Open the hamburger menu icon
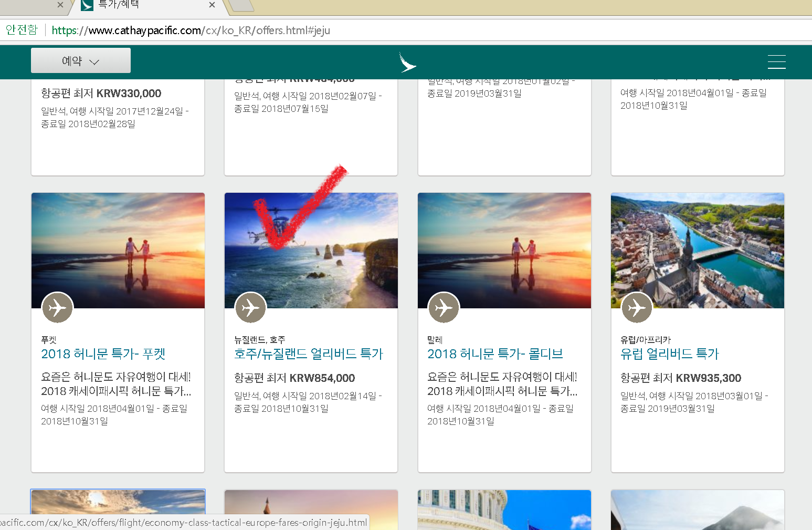This screenshot has height=530, width=812. point(776,62)
